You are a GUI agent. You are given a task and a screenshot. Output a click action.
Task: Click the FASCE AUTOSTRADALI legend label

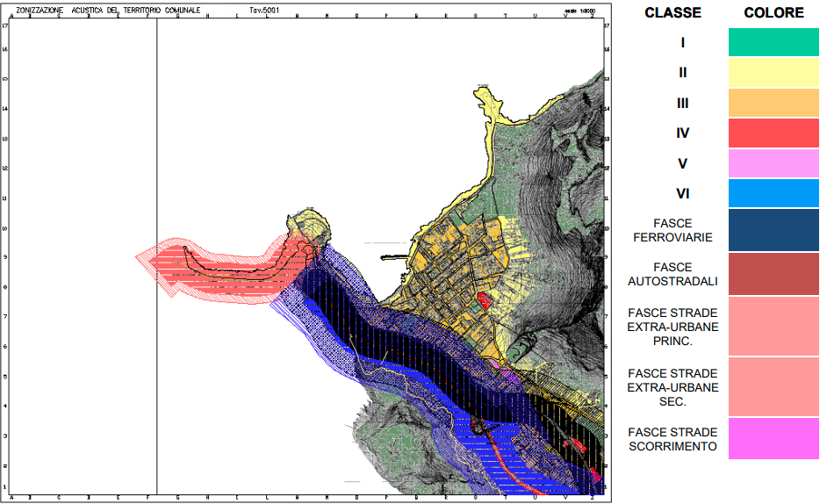tap(672, 274)
